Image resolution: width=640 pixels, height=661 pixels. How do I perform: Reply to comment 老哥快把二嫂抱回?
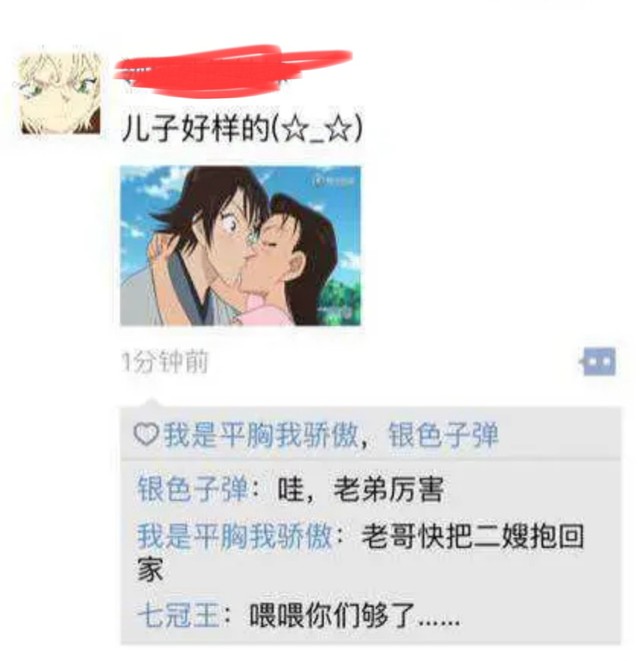[x=473, y=537]
